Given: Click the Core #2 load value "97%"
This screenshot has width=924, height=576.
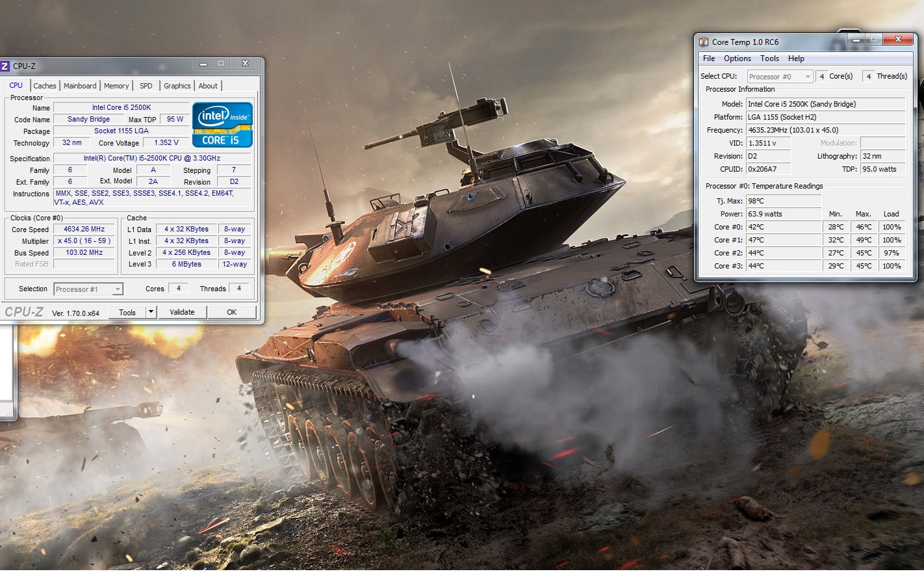Looking at the screenshot, I should tap(892, 253).
